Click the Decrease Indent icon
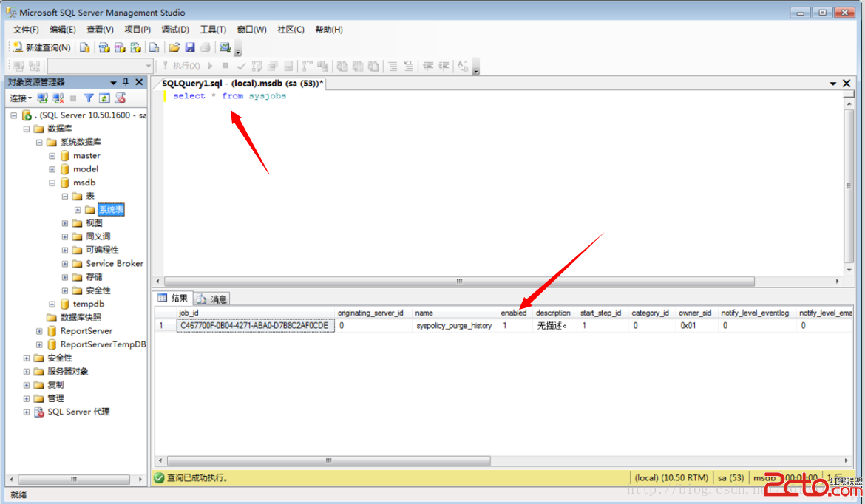 (x=428, y=67)
